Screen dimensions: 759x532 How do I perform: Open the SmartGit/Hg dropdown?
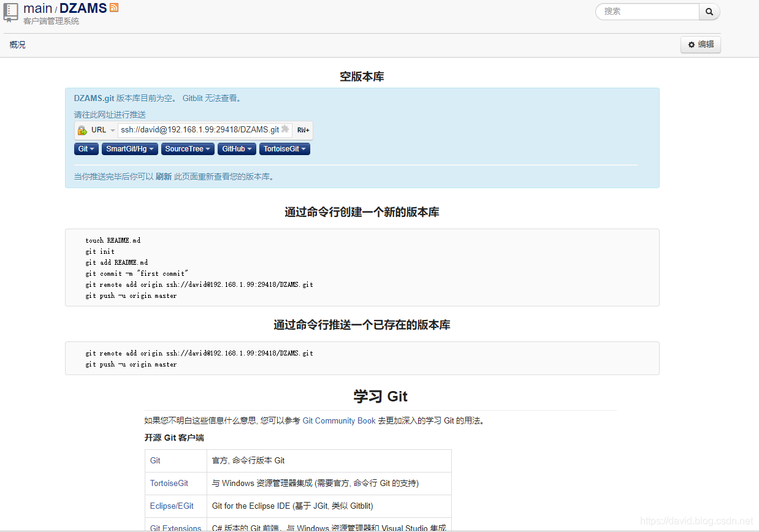click(130, 149)
